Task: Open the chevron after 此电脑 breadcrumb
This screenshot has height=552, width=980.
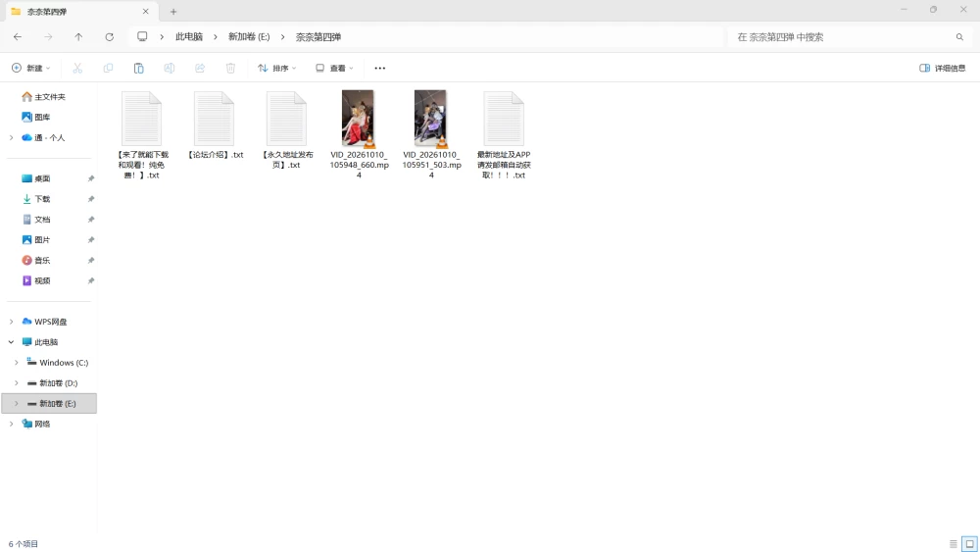Action: point(215,37)
